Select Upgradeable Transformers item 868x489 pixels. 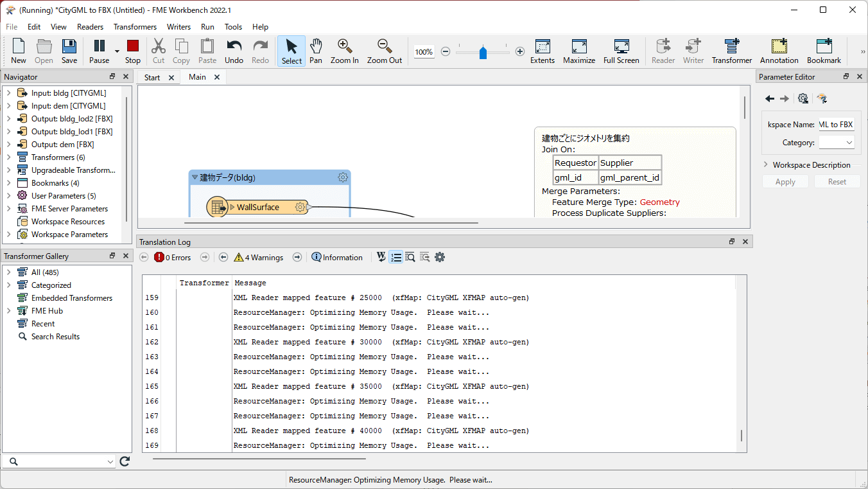click(73, 170)
